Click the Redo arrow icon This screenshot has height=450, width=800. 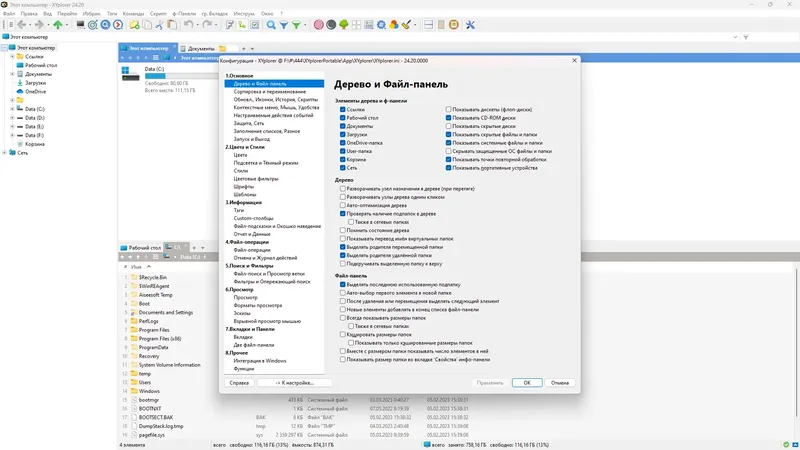tap(207, 24)
